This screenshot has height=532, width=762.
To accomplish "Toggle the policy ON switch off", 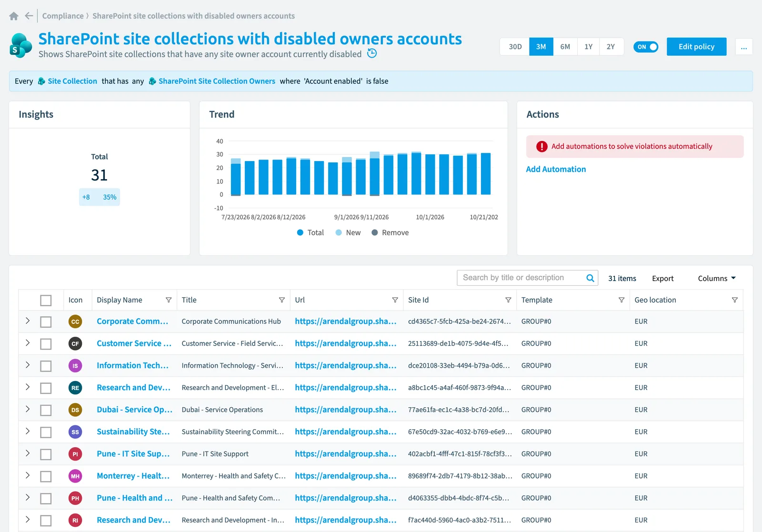I will click(646, 47).
